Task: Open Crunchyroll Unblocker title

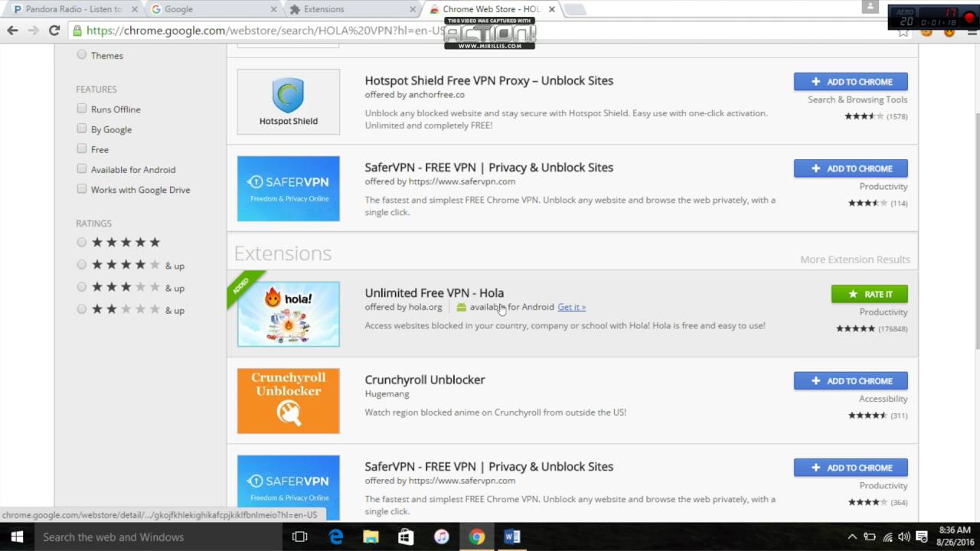Action: tap(425, 380)
